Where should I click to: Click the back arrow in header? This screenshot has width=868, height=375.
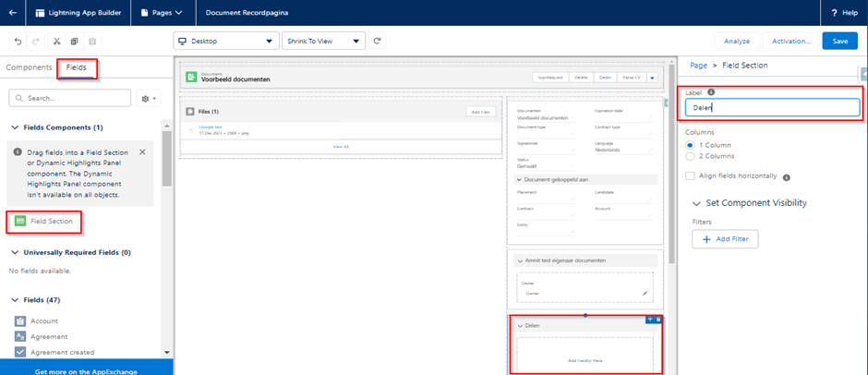tap(11, 13)
